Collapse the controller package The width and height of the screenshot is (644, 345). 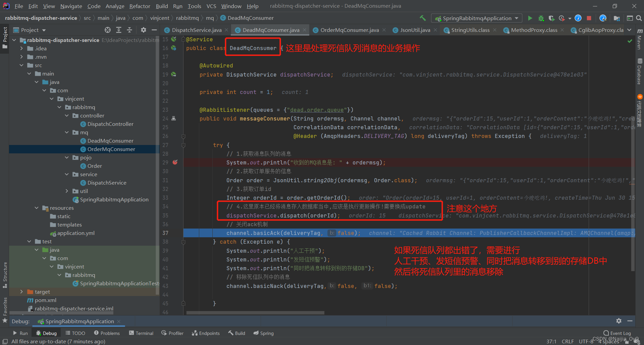(66, 115)
